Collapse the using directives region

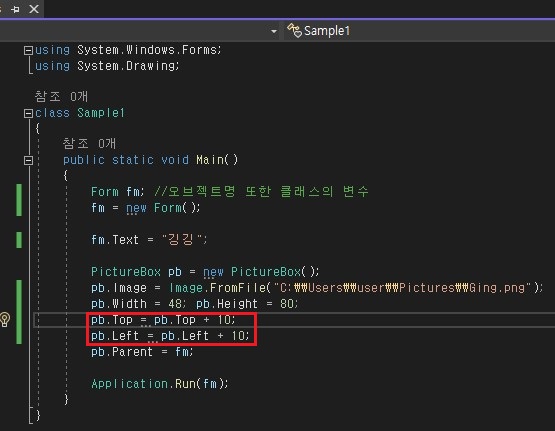pyautogui.click(x=28, y=51)
